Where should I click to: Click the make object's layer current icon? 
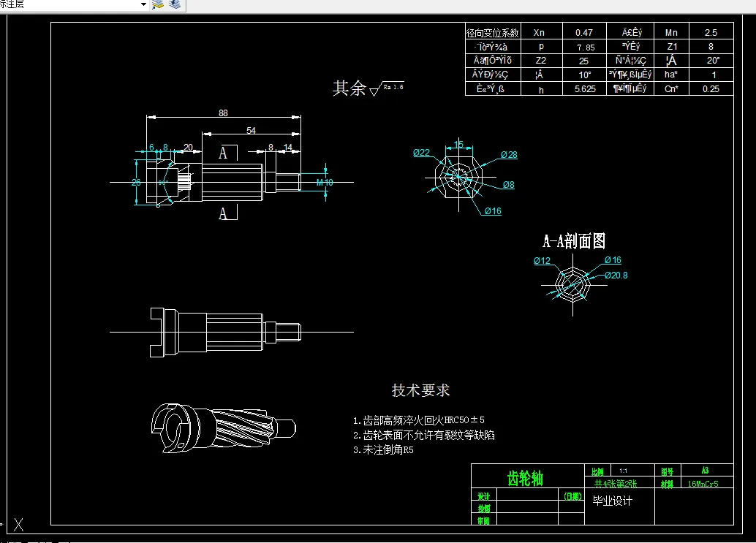[158, 4]
